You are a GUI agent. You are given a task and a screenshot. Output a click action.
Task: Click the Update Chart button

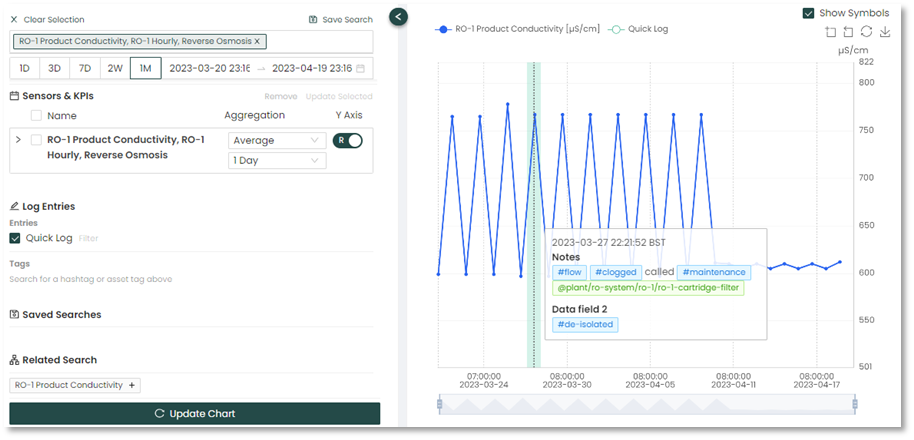coord(195,413)
